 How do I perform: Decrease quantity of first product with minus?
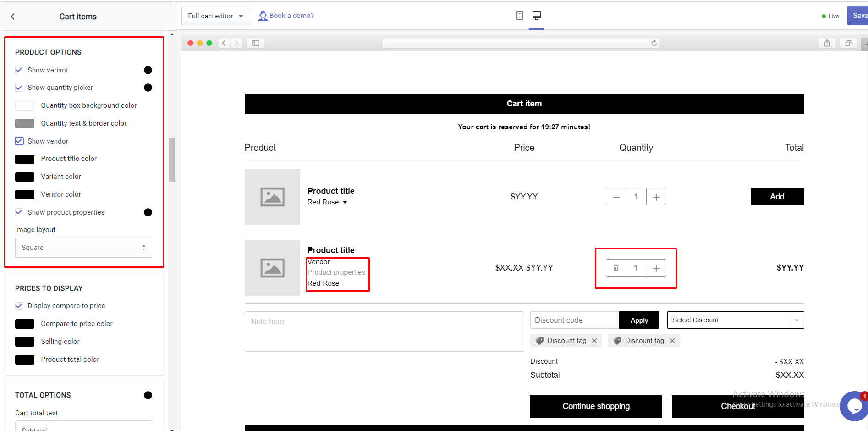616,197
